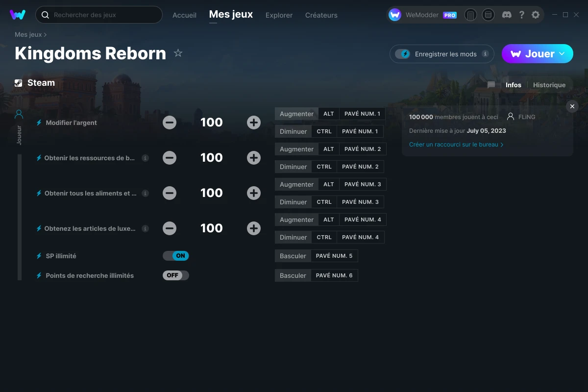Open the Mes jeux tab
The height and width of the screenshot is (392, 588).
231,15
